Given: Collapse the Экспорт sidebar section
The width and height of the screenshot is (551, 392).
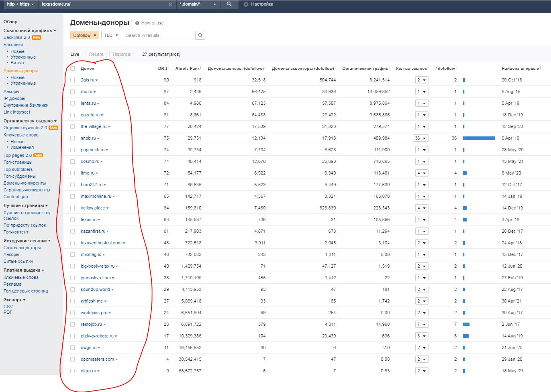Looking at the screenshot, I should [x=14, y=300].
